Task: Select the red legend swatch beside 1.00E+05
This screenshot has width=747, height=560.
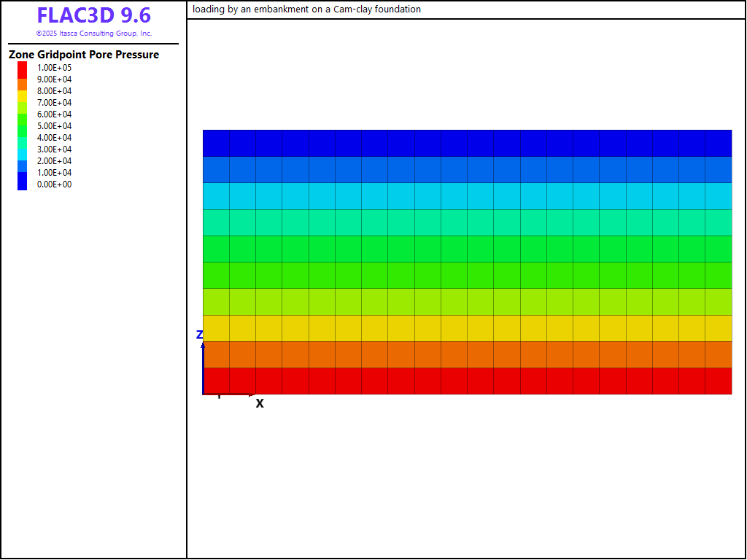Action: [23, 69]
